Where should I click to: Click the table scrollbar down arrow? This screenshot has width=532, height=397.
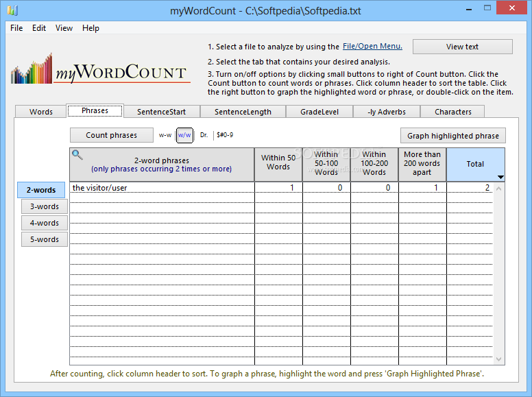tap(499, 359)
